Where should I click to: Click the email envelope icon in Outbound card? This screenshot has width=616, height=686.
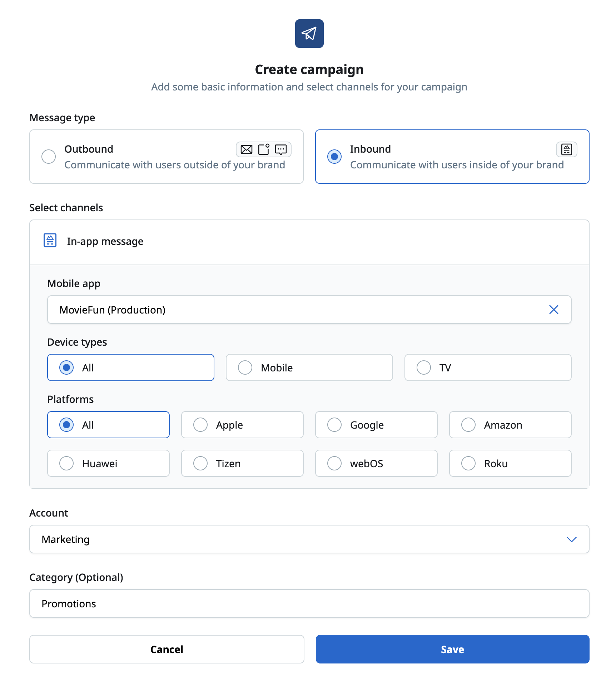pos(247,149)
